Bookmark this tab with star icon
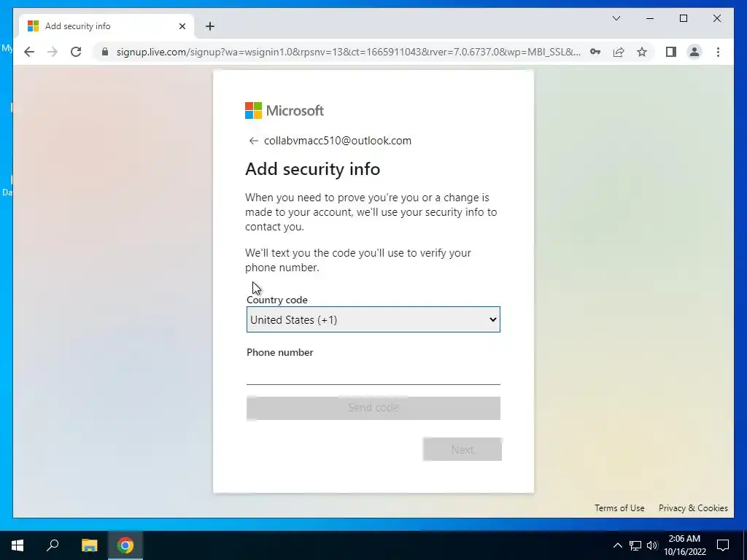Screen dimensions: 747x560 tap(642, 52)
